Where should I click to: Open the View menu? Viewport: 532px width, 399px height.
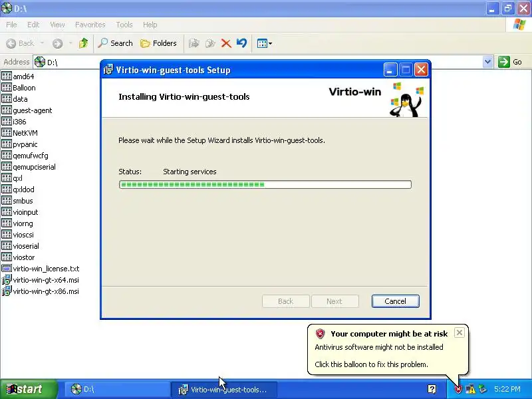pos(57,25)
